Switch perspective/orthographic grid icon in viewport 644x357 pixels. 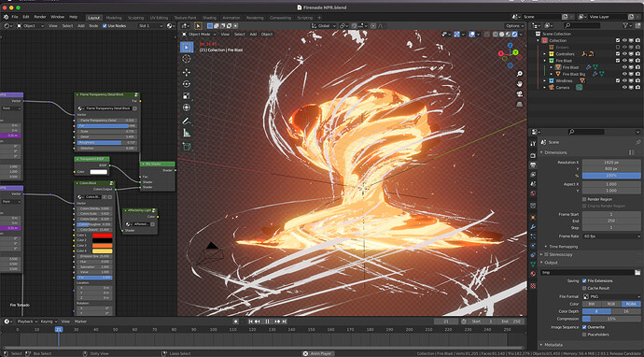520,105
